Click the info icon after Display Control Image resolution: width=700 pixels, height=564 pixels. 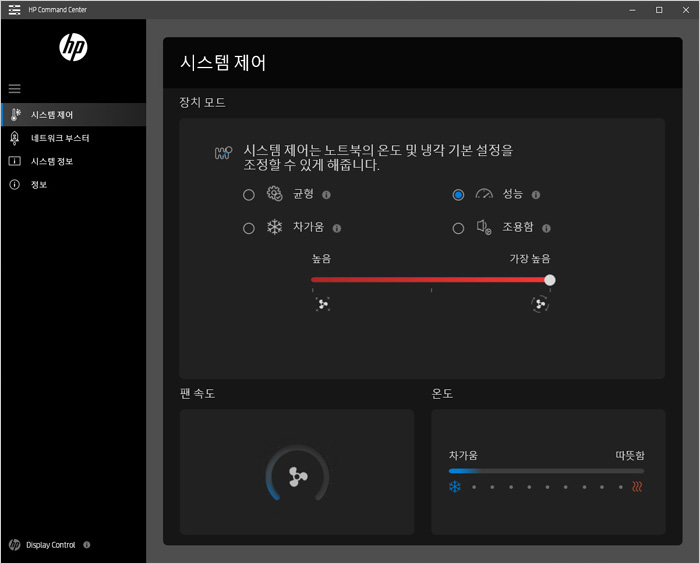point(87,545)
